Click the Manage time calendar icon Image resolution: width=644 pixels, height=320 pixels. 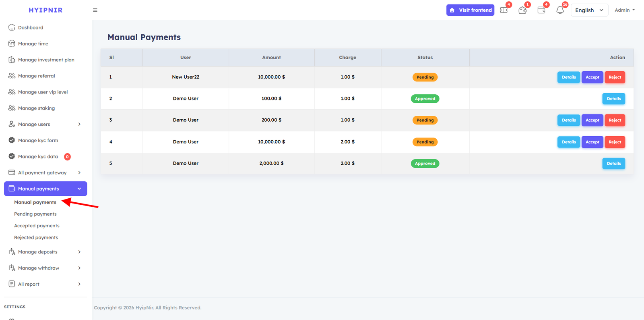(12, 44)
